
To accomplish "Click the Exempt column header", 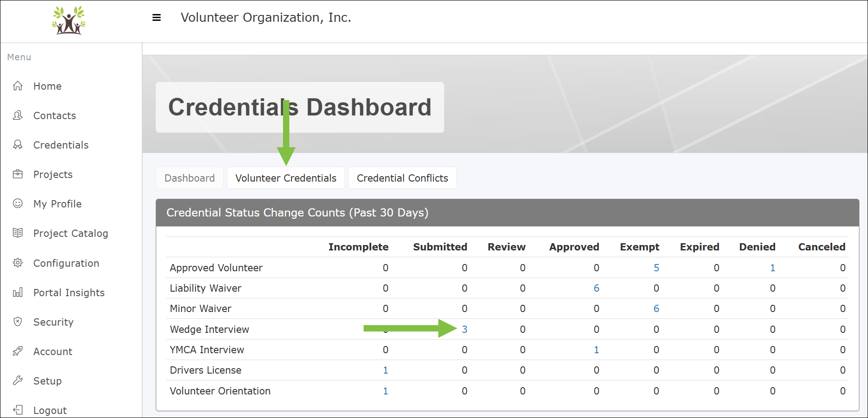I will 640,247.
